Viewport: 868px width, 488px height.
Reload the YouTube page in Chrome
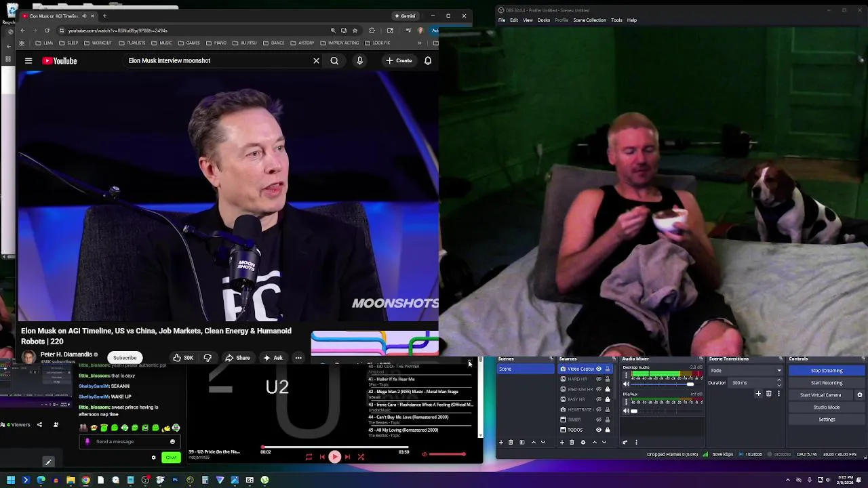[x=47, y=30]
